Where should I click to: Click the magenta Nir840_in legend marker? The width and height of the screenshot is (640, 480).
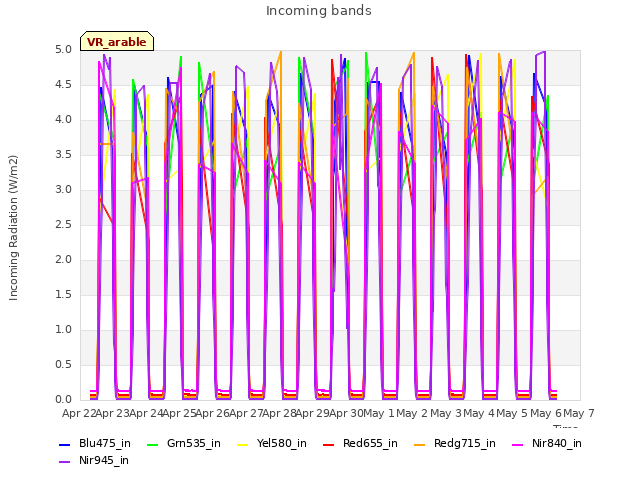click(518, 444)
